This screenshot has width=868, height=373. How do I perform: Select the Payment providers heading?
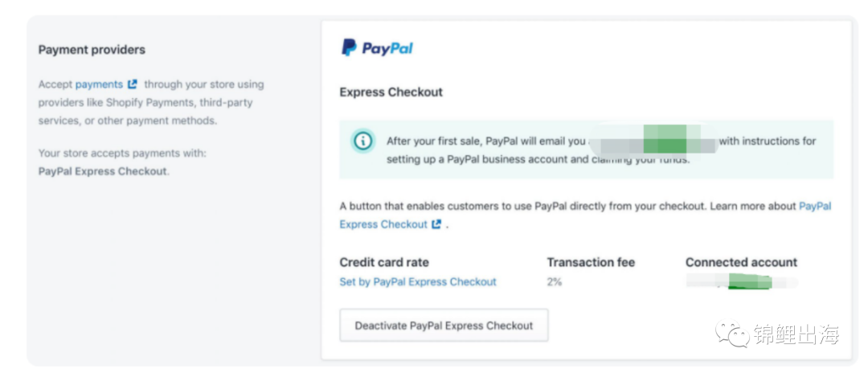[92, 50]
